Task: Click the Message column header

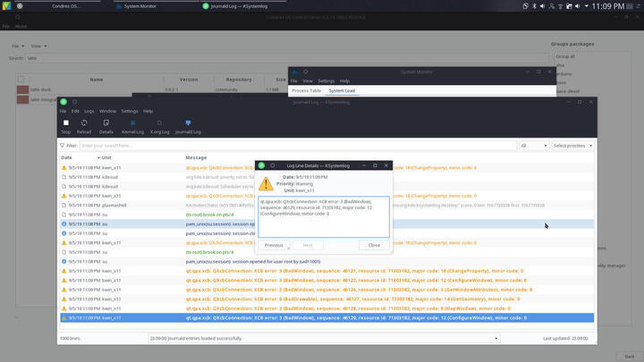Action: tap(196, 157)
